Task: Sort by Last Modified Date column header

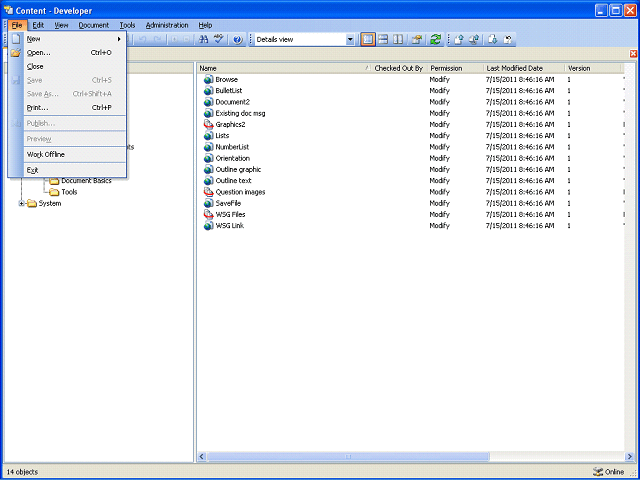Action: [x=524, y=68]
